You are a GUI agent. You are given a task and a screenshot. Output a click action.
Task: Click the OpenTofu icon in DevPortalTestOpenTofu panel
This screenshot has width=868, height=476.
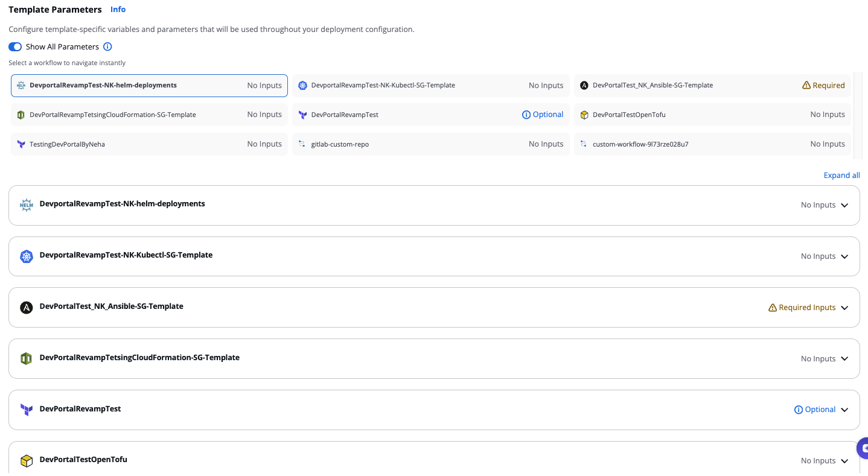tap(26, 461)
